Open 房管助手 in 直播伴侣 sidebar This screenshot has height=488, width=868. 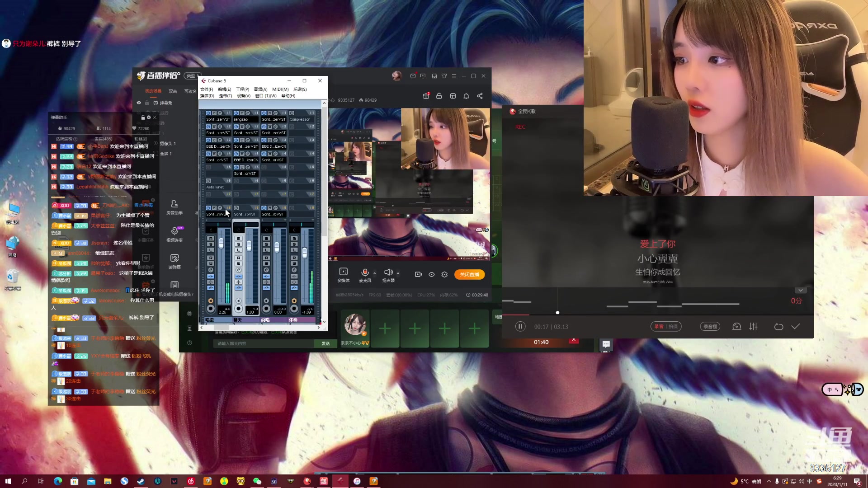175,207
